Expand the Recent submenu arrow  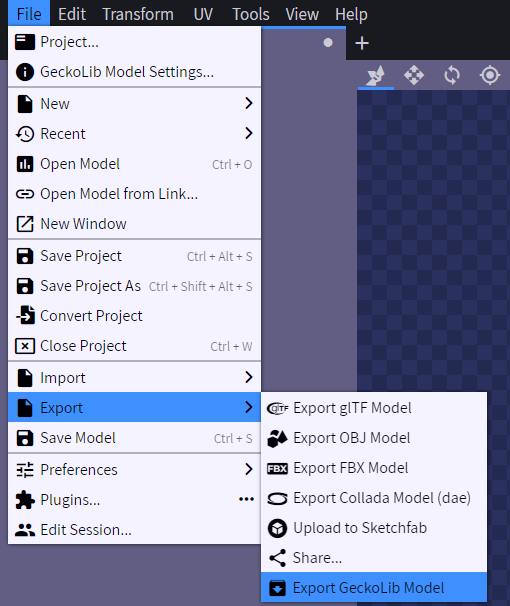tap(249, 133)
